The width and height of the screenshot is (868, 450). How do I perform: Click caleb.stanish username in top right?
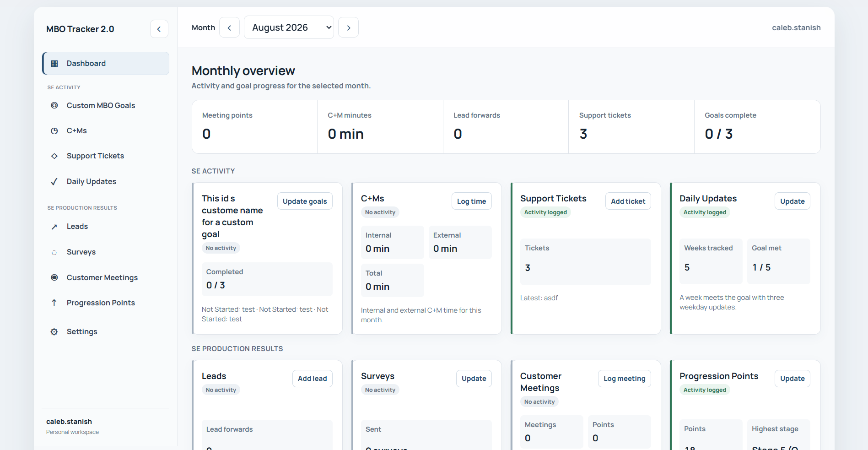coord(796,27)
